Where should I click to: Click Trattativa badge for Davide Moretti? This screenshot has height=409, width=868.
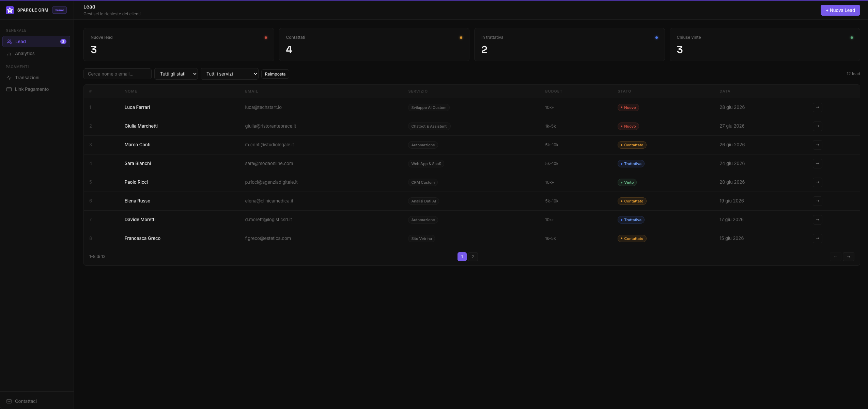point(631,220)
